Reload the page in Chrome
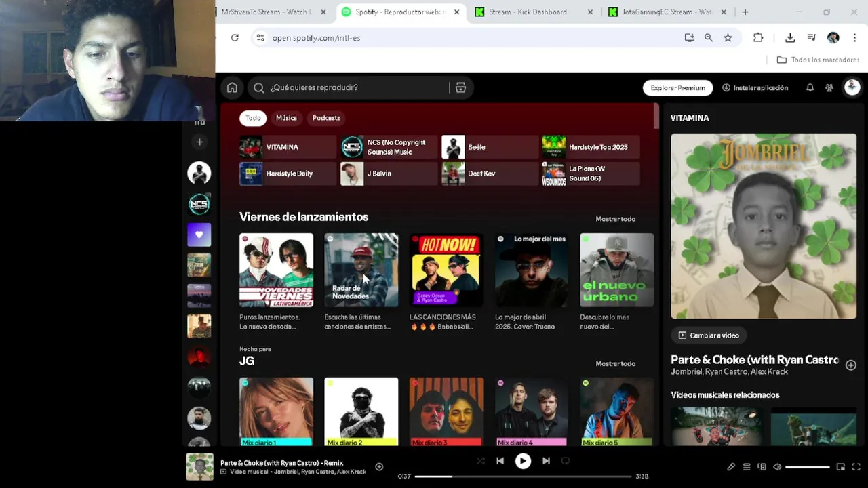The height and width of the screenshot is (488, 868). point(235,38)
